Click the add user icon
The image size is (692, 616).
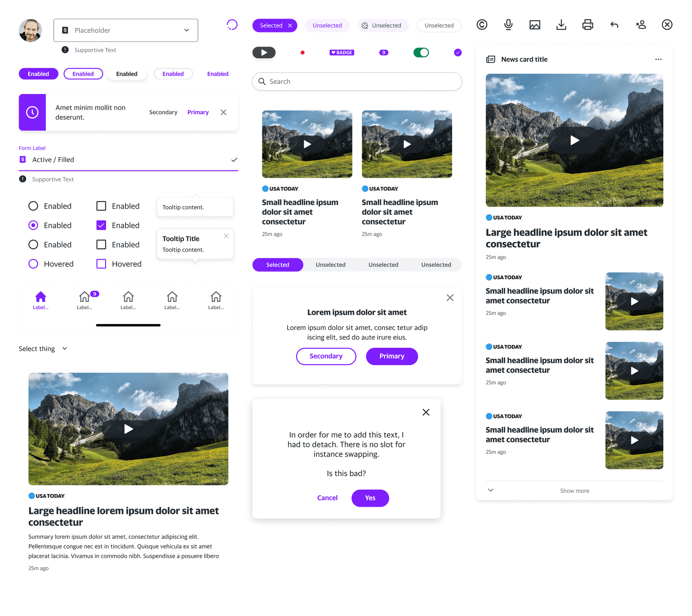(641, 25)
